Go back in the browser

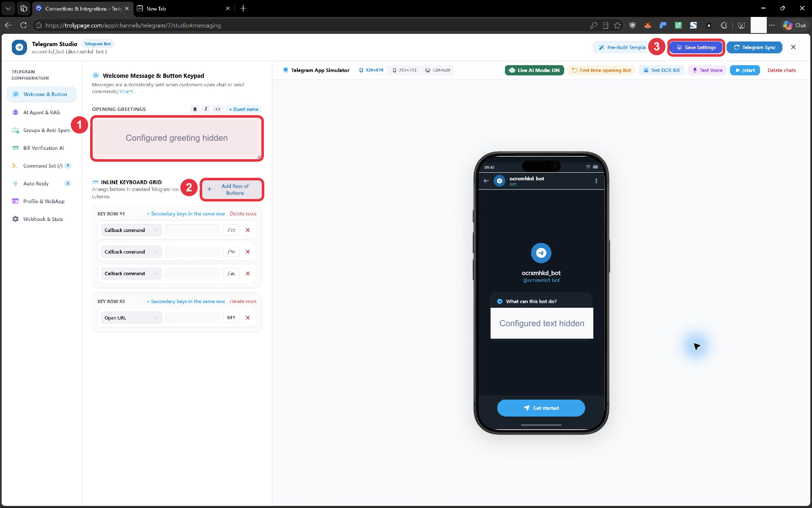click(8, 25)
